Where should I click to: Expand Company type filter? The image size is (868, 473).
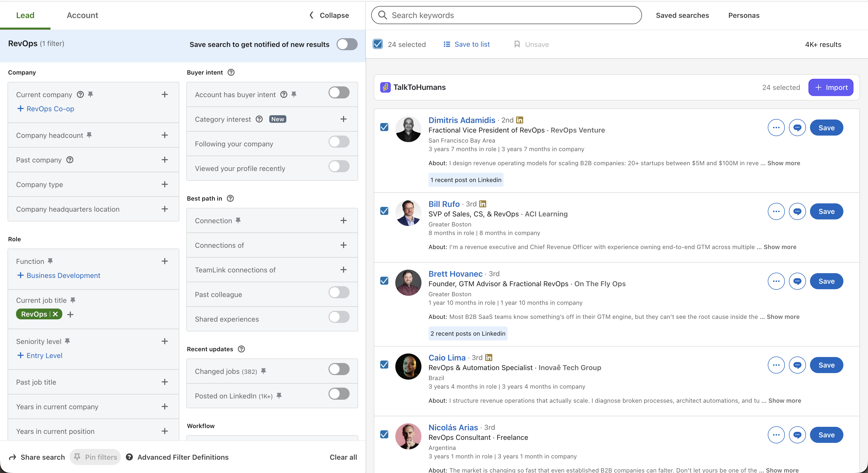(x=165, y=184)
